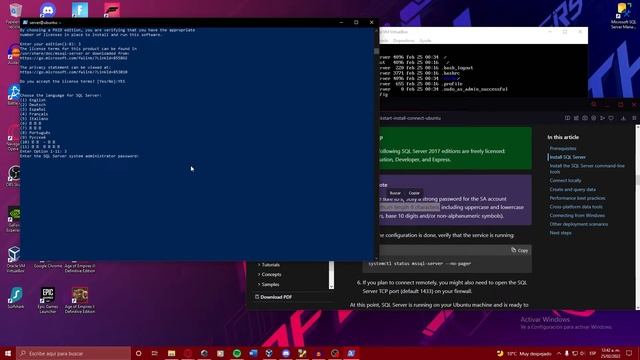Copy the systemctl status command
Viewport: 640px width, 360px height.
(520, 250)
